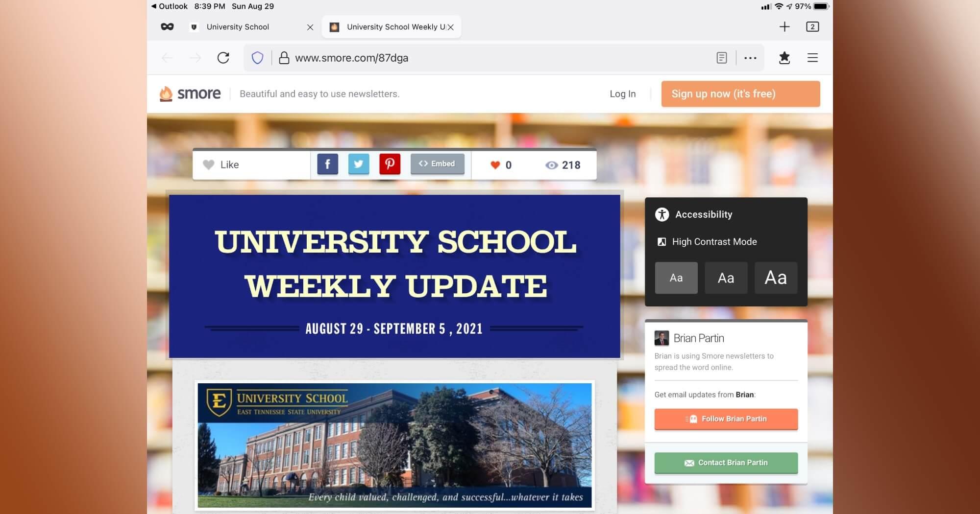Share newsletter on Twitter
The image size is (980, 514).
(359, 164)
